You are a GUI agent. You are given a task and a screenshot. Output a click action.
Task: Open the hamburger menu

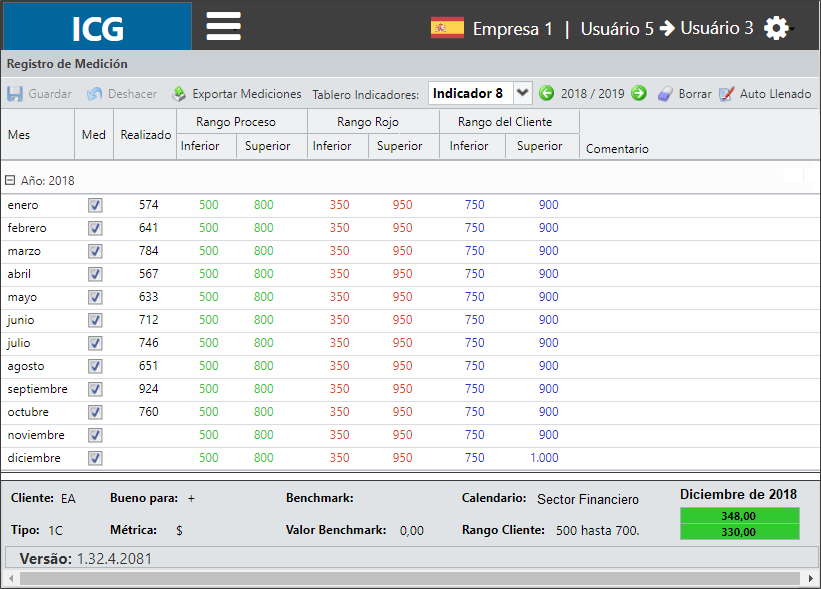[224, 26]
